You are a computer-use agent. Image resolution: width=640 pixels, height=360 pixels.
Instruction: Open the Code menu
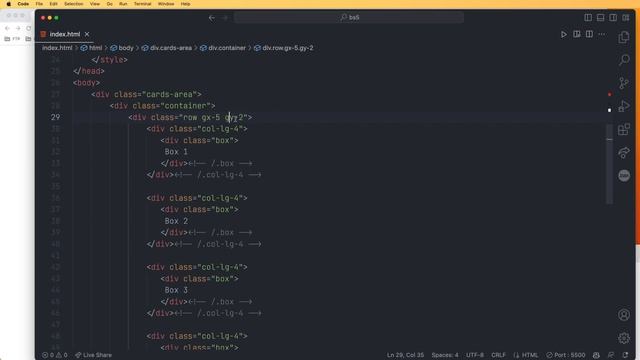pyautogui.click(x=23, y=4)
